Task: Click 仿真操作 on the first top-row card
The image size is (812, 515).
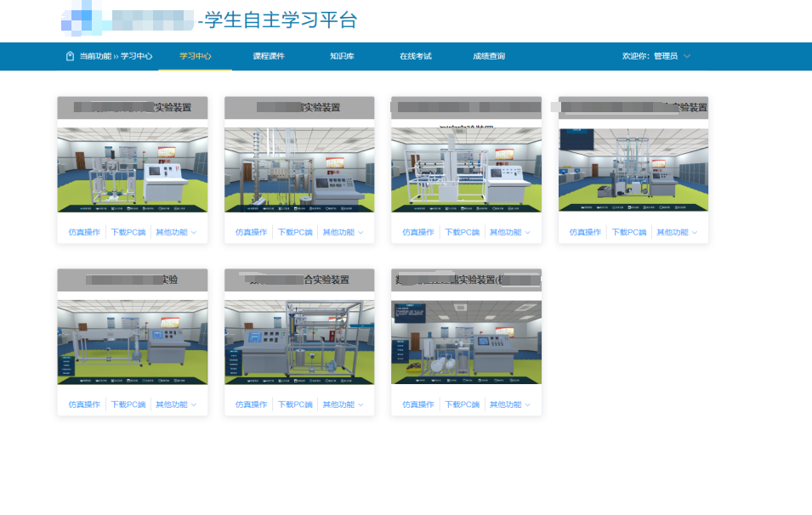Action: [x=84, y=232]
